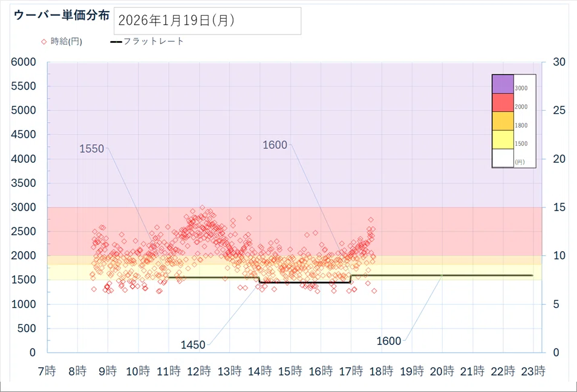Screen dimensions: 577x392
Task: Select the 16時 label on the time axis
Action: (321, 371)
